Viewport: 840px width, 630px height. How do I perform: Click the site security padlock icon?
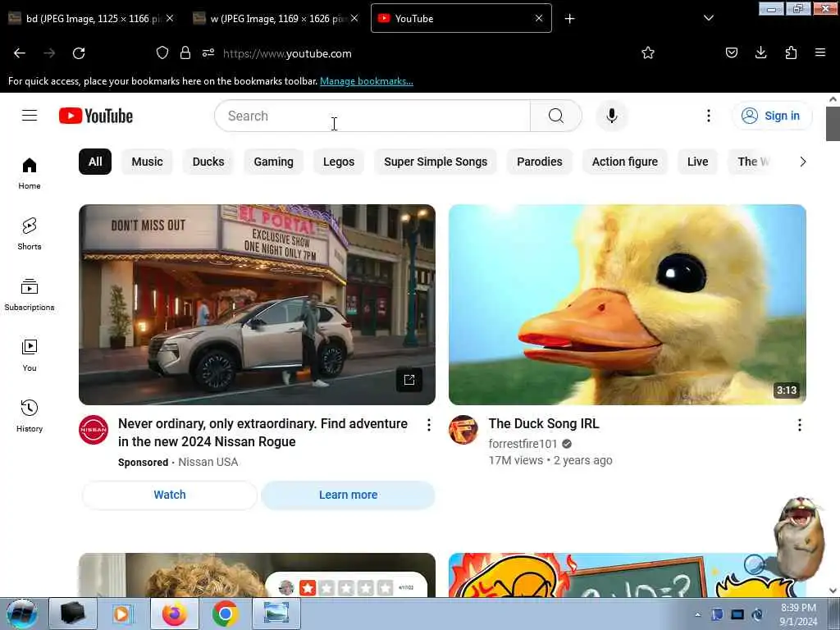click(x=185, y=52)
